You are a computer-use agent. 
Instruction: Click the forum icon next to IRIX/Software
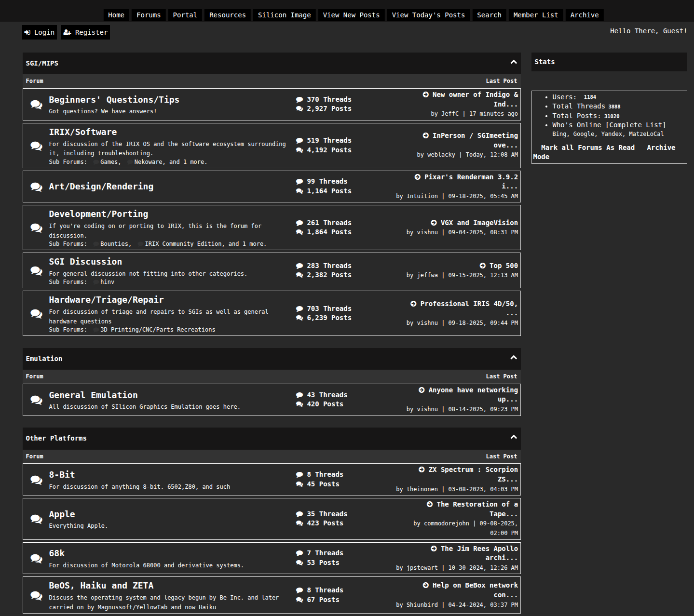pyautogui.click(x=36, y=146)
